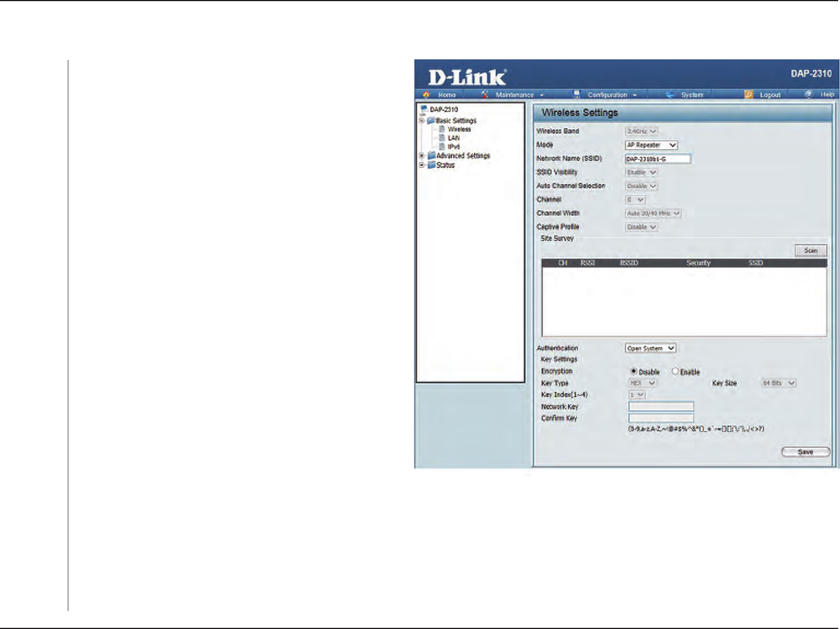This screenshot has width=840, height=629.
Task: Click the Network Name (SSID) input field
Action: pos(658,159)
